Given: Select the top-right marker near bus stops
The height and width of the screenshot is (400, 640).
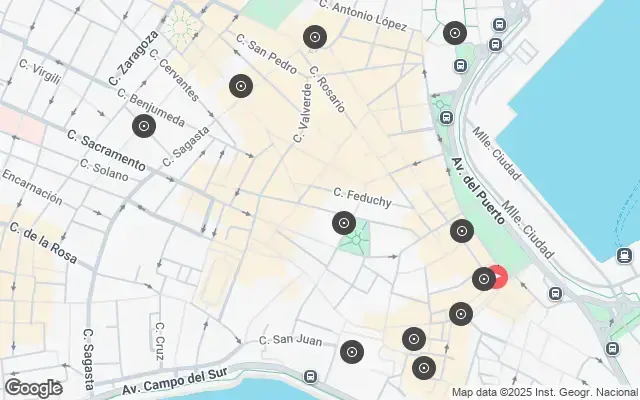Looking at the screenshot, I should (x=455, y=33).
